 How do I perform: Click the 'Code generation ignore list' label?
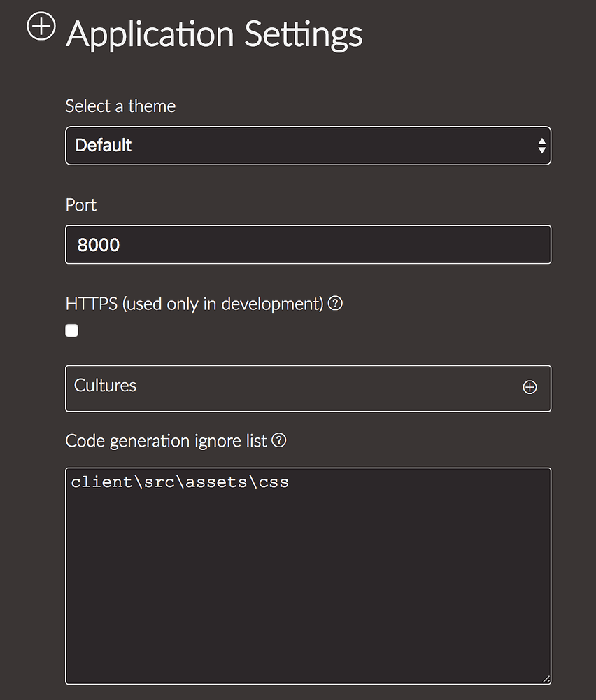pyautogui.click(x=166, y=440)
